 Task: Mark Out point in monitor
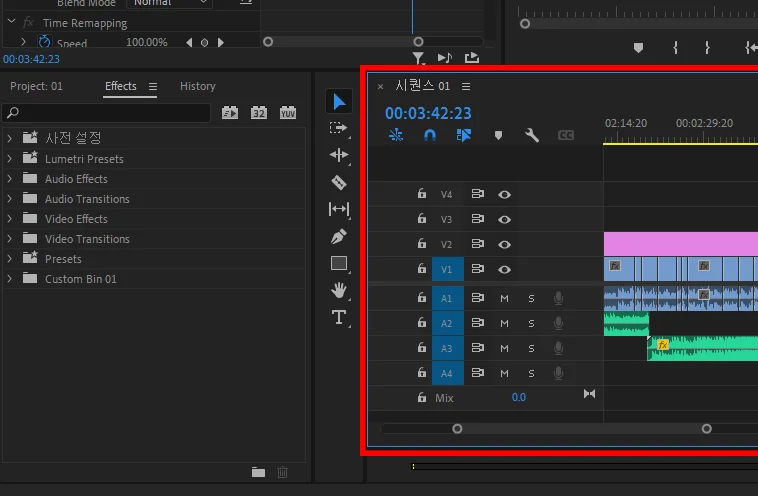pos(707,47)
